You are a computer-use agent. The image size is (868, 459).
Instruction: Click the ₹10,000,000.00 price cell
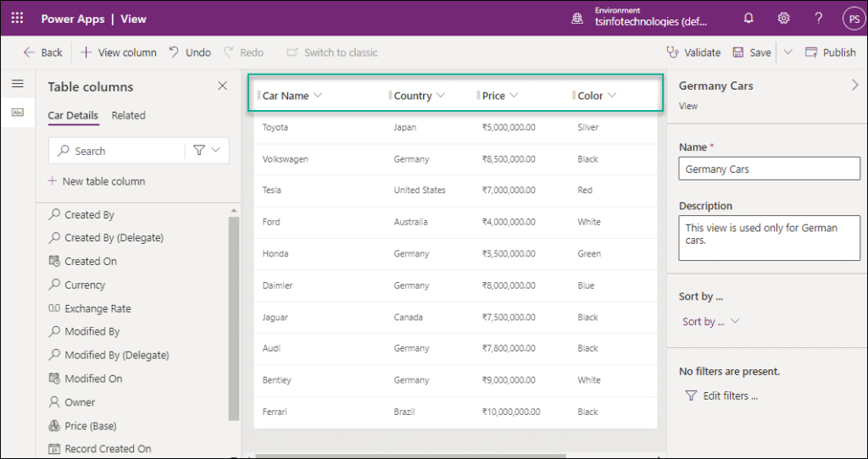511,412
